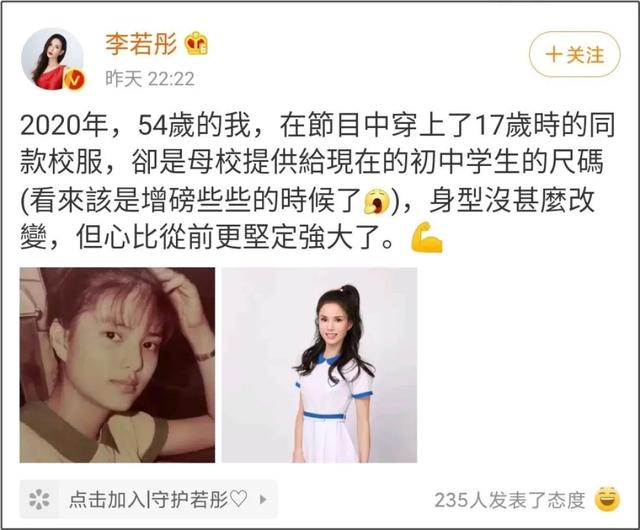This screenshot has height=530, width=640.
Task: Tap the post text starting with 2020年
Action: pyautogui.click(x=317, y=181)
